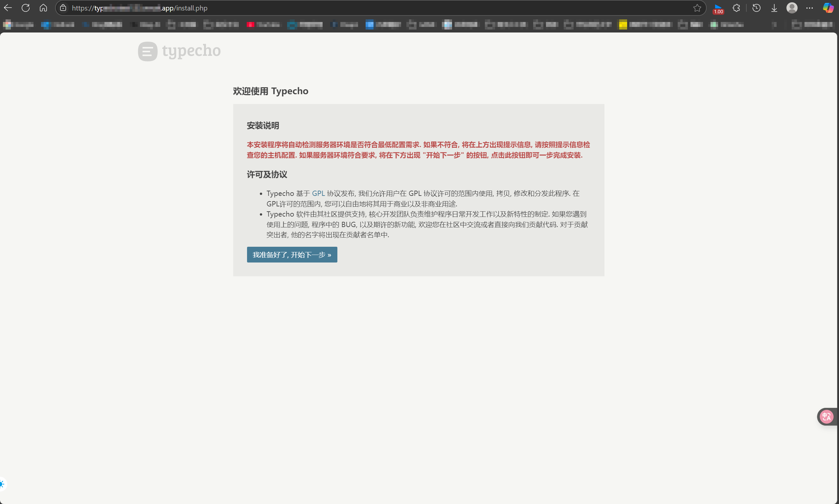The width and height of the screenshot is (839, 504).
Task: Open the extensions puzzle icon
Action: [x=736, y=8]
